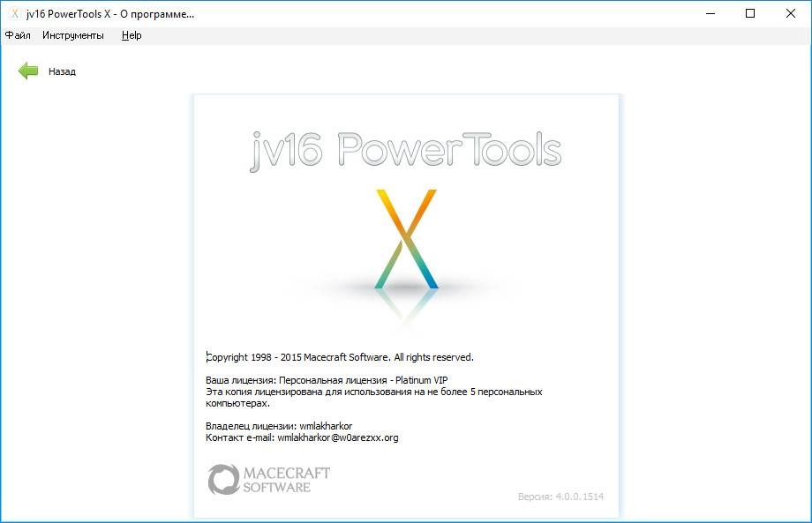812x523 pixels.
Task: Click the 'Контакт e-mail' address line
Action: (x=302, y=437)
